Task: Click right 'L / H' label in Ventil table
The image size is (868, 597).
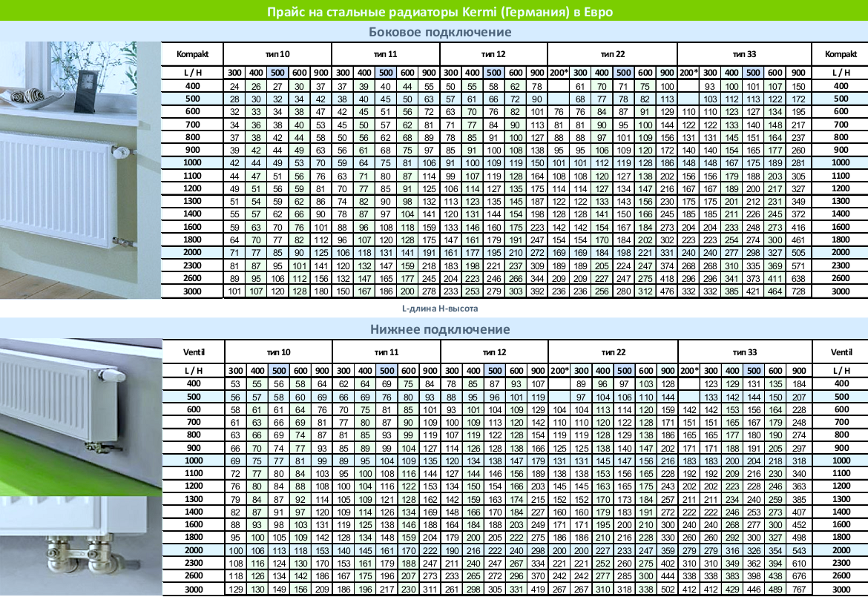Action: pyautogui.click(x=841, y=371)
